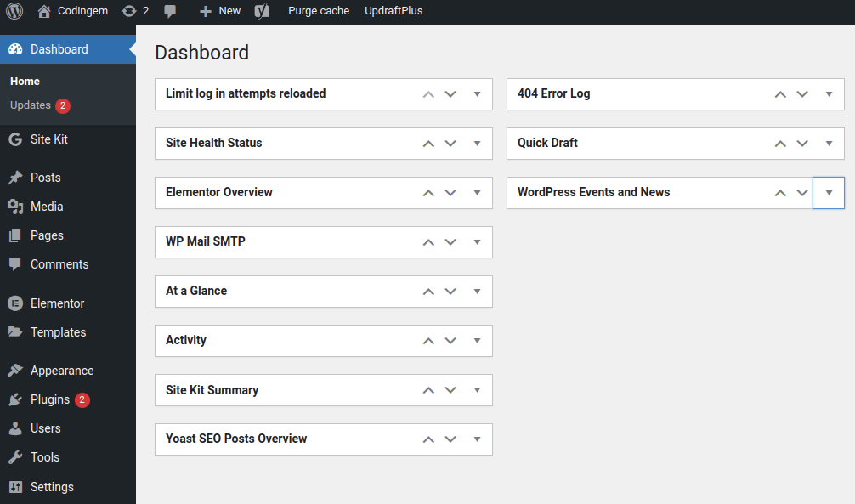Image resolution: width=855 pixels, height=504 pixels.
Task: Open the comments bubble in admin bar
Action: (x=170, y=11)
